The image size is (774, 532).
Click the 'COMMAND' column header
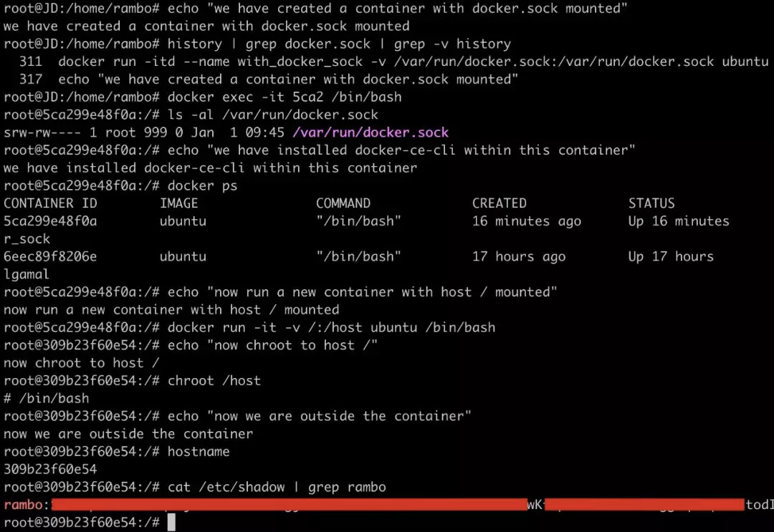[x=343, y=203]
